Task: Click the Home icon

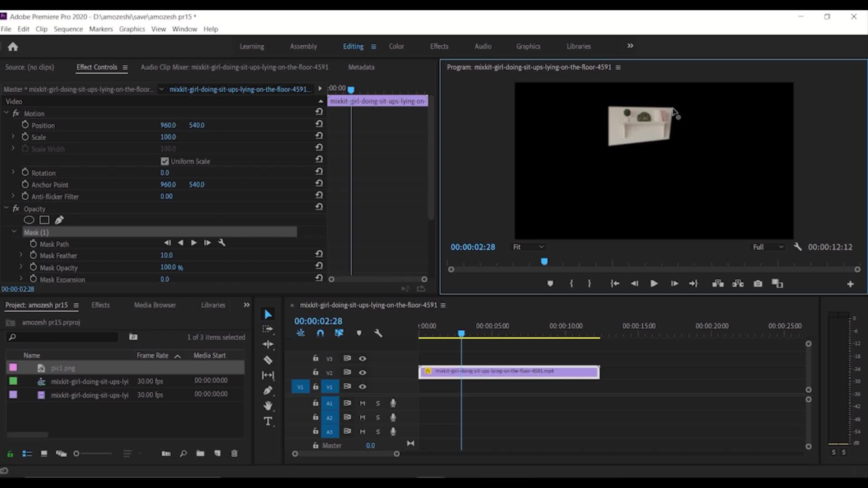Action: pyautogui.click(x=13, y=47)
